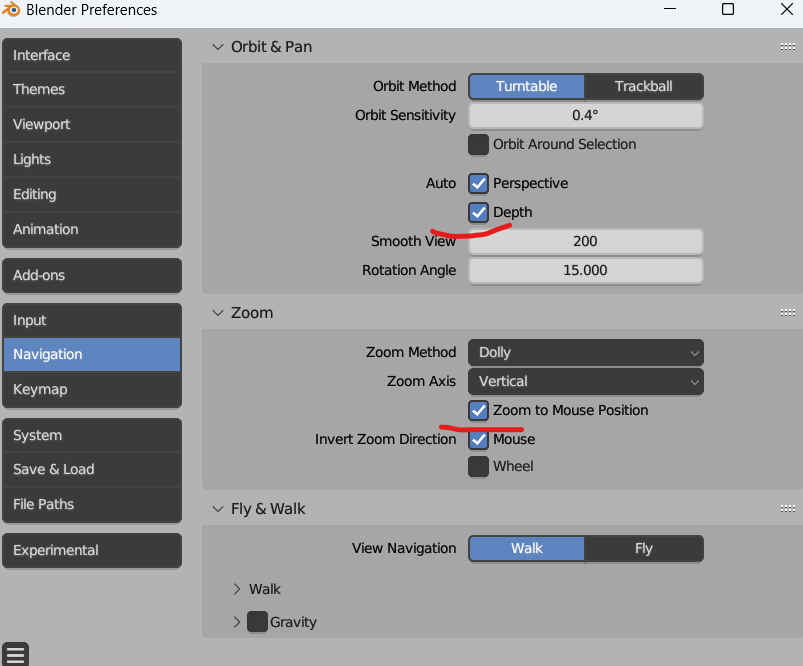Click the Orbit Sensitivity slider field
The image size is (803, 666).
pyautogui.click(x=585, y=116)
